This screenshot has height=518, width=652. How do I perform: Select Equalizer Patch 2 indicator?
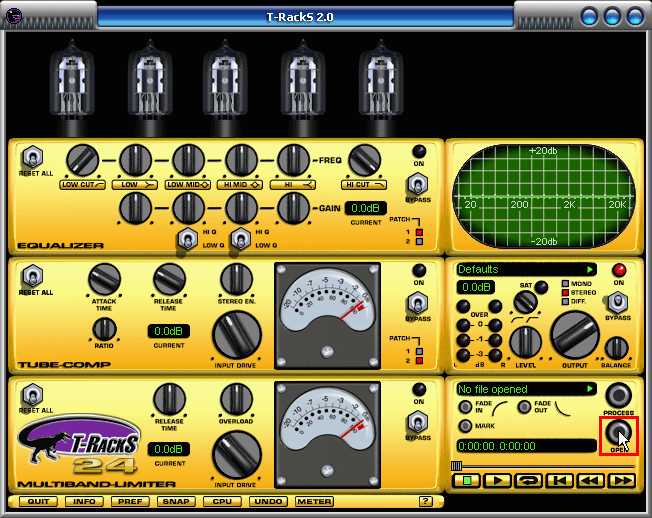click(419, 242)
